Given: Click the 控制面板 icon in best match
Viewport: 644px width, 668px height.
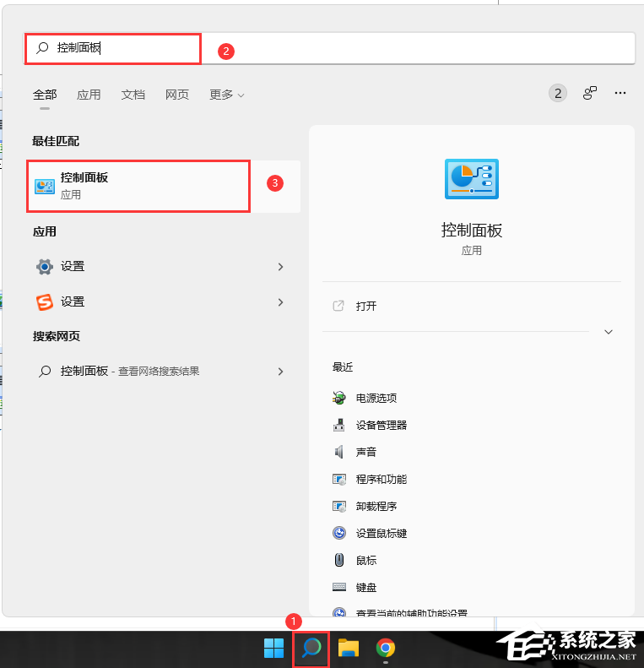Looking at the screenshot, I should (45, 187).
